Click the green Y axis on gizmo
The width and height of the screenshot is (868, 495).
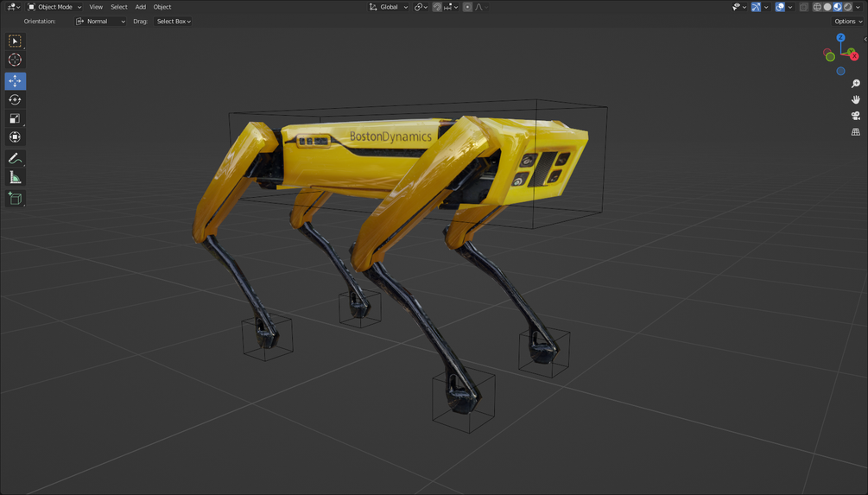[x=851, y=52]
